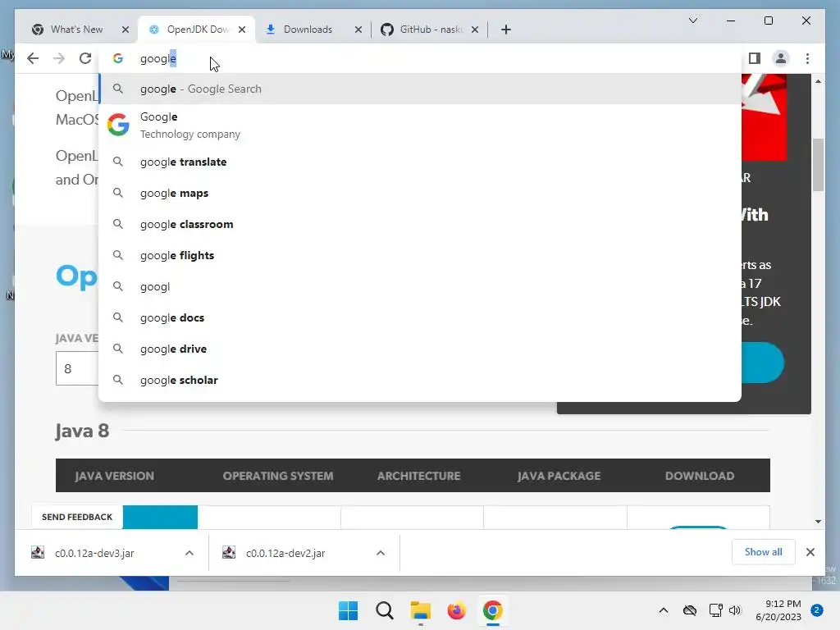This screenshot has height=630, width=840.
Task: Close the downloads bar
Action: (x=810, y=552)
